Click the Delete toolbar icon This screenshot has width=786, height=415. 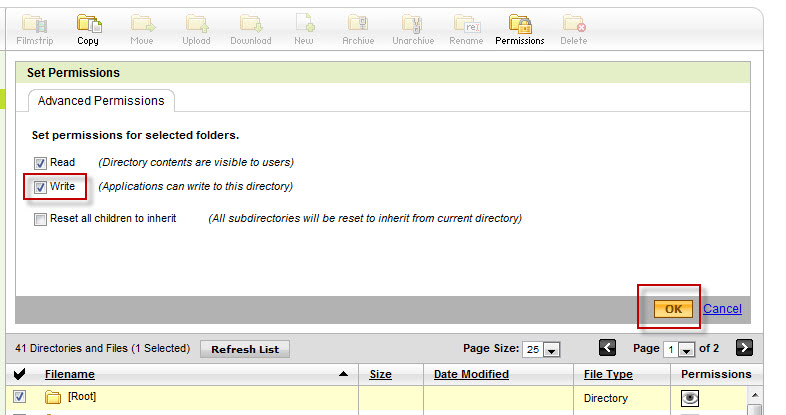pos(573,24)
